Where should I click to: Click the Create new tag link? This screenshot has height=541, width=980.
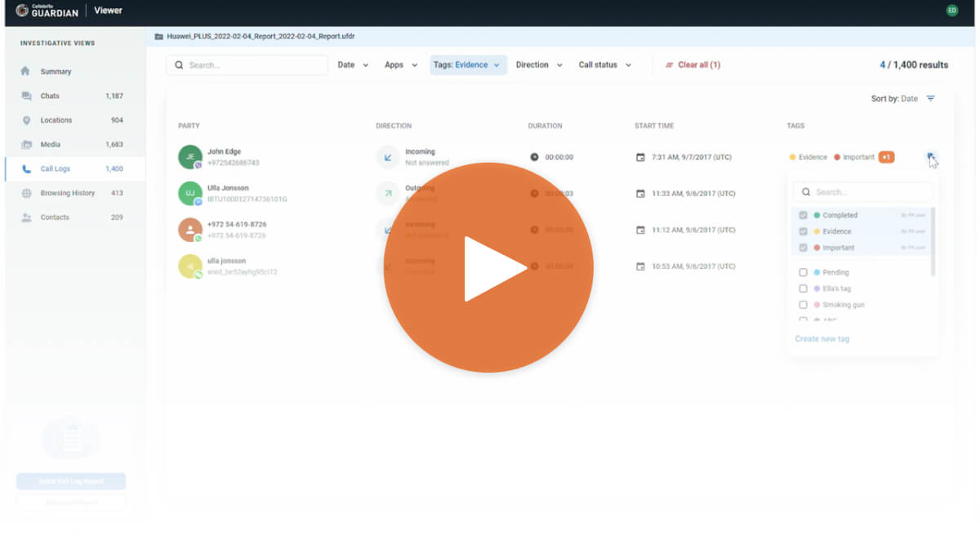click(x=822, y=339)
